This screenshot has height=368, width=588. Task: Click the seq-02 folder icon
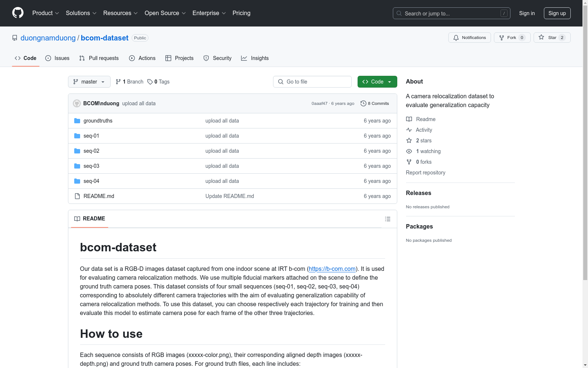click(x=77, y=151)
